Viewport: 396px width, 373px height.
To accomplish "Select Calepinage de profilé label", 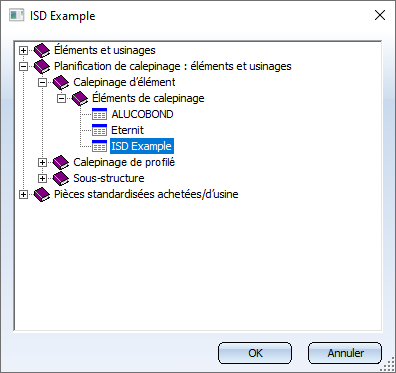I will click(124, 162).
